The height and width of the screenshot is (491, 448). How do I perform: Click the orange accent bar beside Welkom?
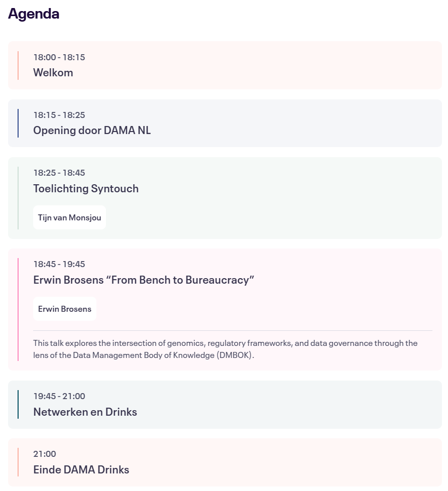[18, 65]
